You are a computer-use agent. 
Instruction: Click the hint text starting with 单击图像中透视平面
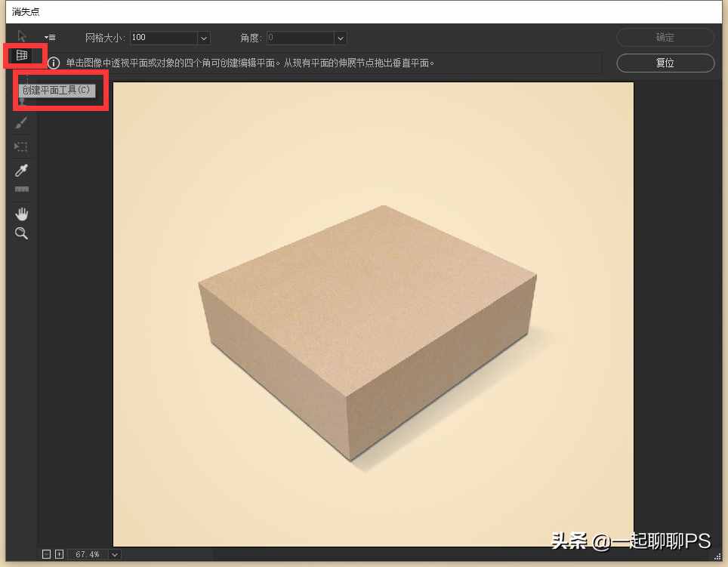pyautogui.click(x=250, y=63)
